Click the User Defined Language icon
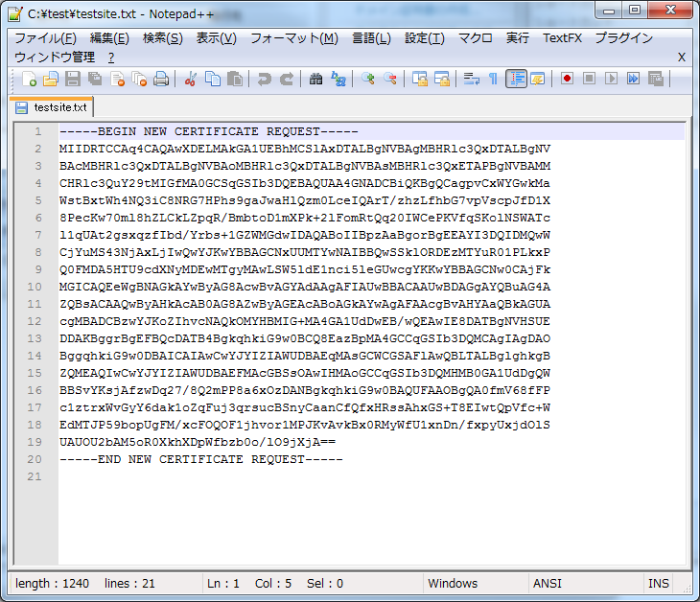 (538, 79)
